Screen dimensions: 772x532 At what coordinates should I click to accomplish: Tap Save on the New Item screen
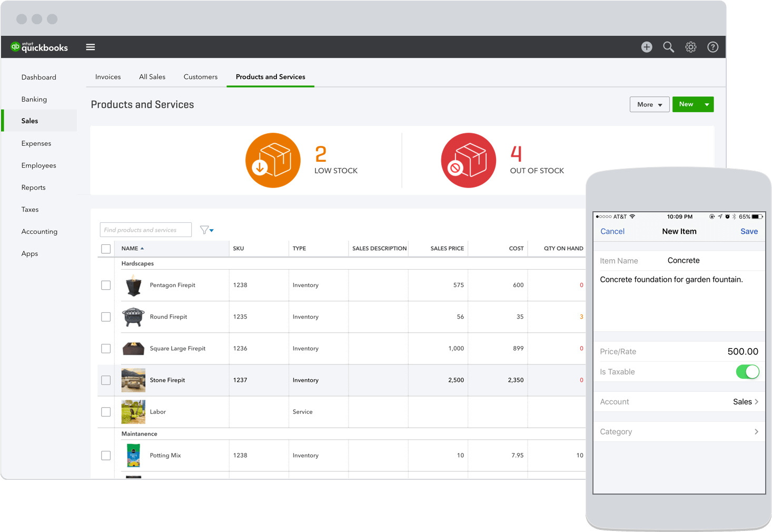pyautogui.click(x=749, y=231)
